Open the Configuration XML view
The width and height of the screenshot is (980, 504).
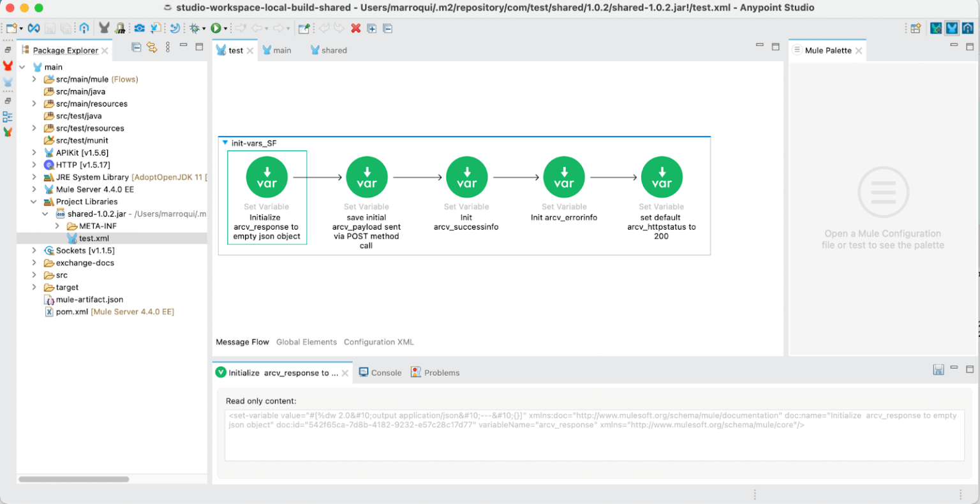click(378, 342)
